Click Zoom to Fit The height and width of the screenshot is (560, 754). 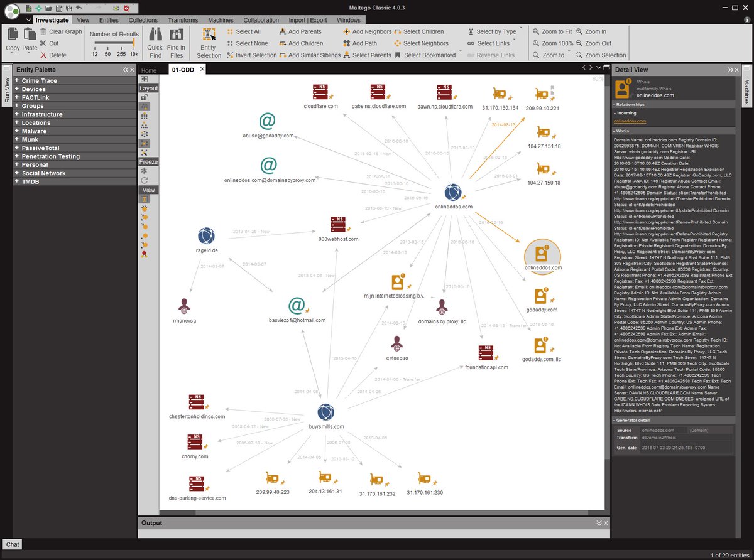(552, 31)
